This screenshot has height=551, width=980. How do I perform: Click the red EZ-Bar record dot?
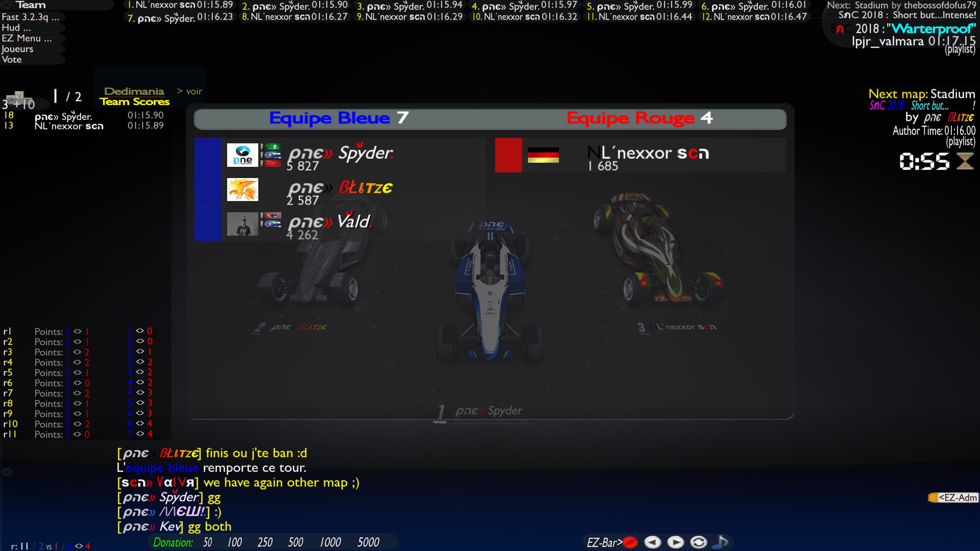pos(631,542)
